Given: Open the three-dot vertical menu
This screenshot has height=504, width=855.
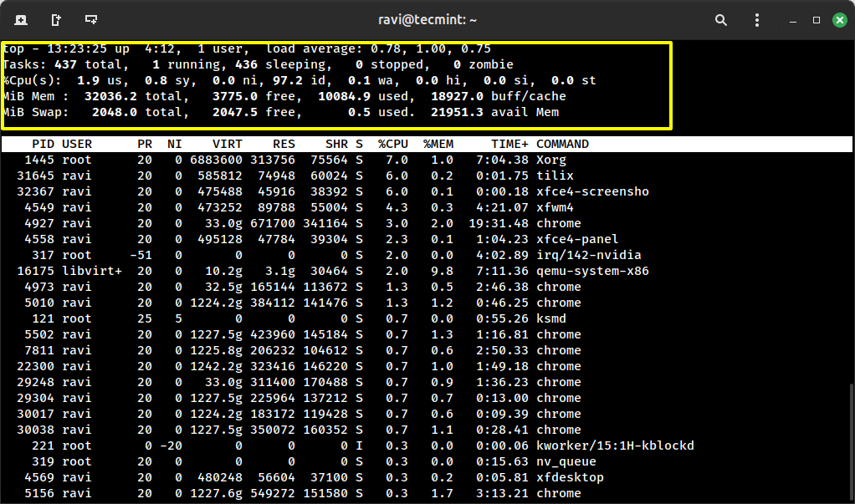Looking at the screenshot, I should click(758, 19).
